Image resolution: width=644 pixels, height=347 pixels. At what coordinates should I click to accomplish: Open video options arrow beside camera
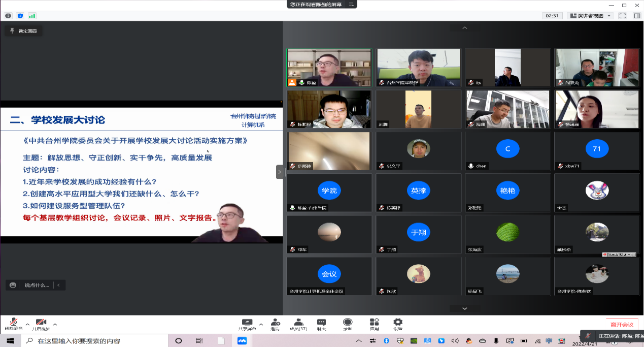[55, 324]
